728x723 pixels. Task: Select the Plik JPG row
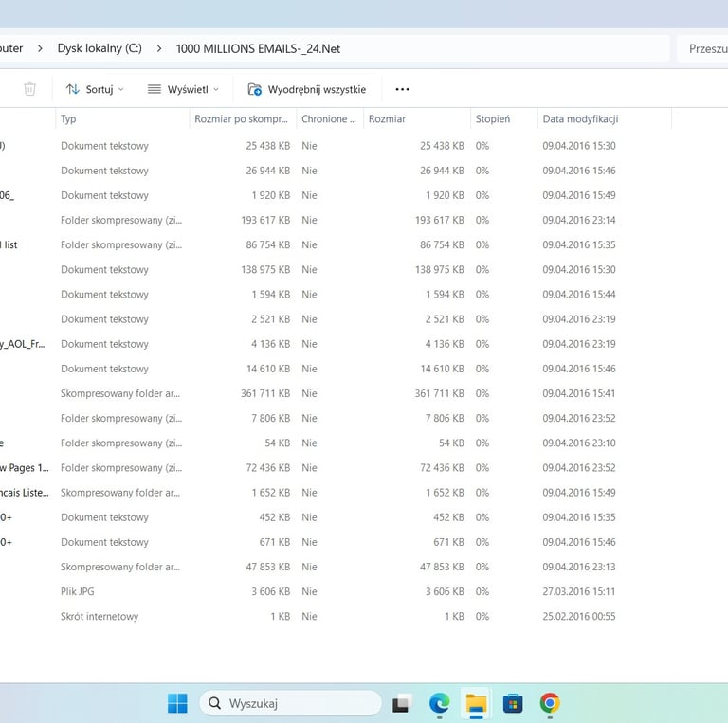336,591
